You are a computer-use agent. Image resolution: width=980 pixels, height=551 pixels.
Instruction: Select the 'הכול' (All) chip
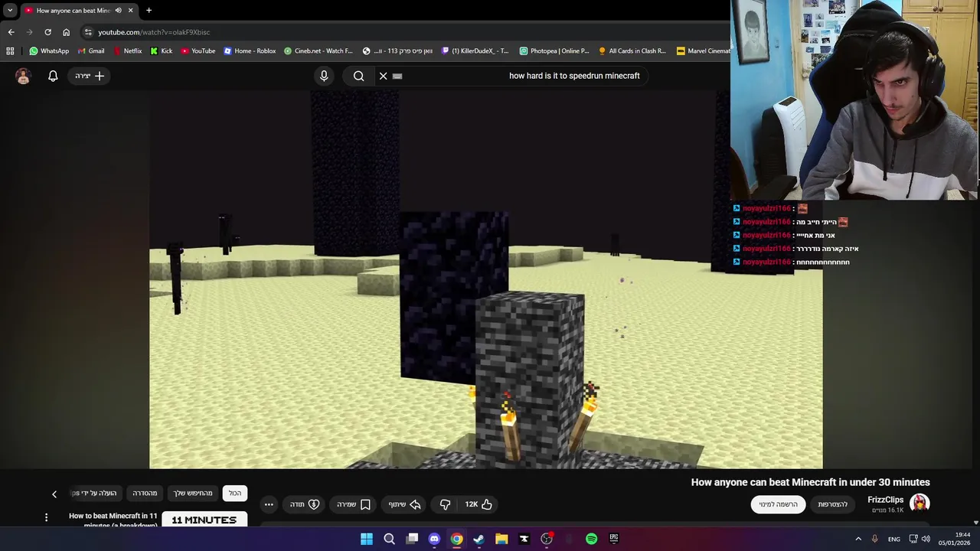pos(235,494)
